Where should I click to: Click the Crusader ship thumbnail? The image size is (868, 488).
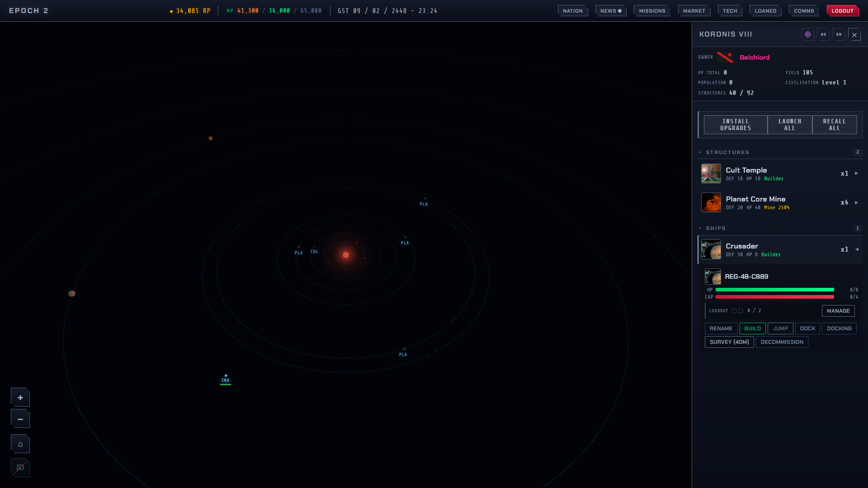click(711, 249)
